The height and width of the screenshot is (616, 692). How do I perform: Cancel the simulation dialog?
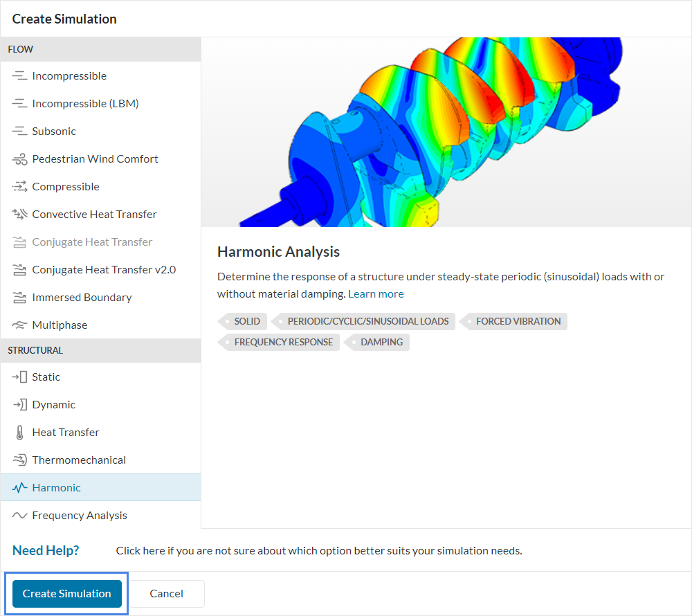point(167,594)
